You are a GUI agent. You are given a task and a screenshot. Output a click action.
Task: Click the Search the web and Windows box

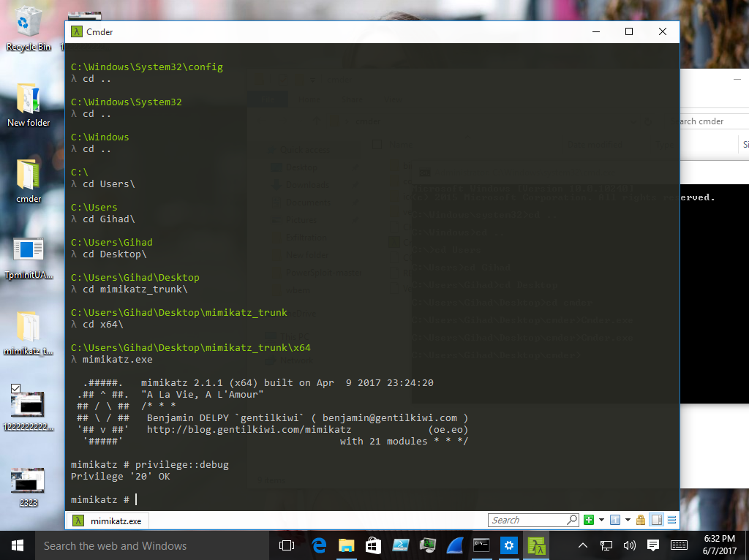[152, 545]
